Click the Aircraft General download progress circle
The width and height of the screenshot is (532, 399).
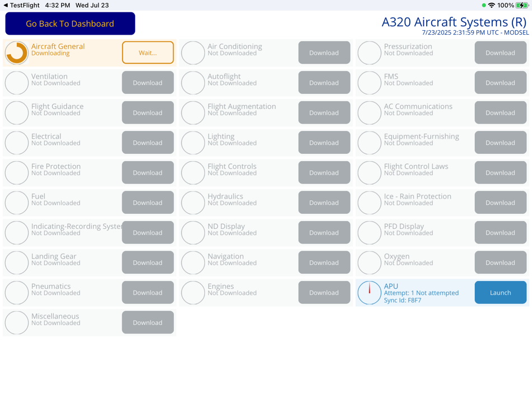tap(17, 53)
